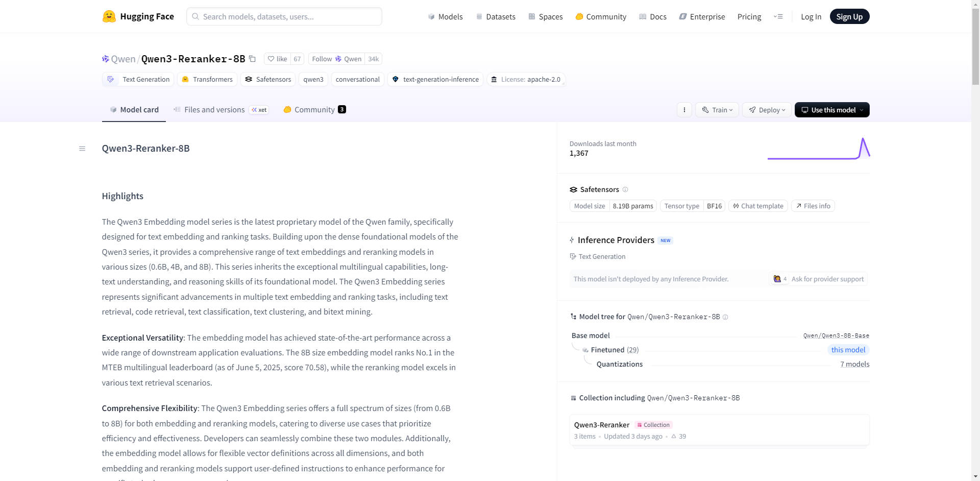Click the Model tree info icon
This screenshot has height=481, width=980.
(725, 317)
